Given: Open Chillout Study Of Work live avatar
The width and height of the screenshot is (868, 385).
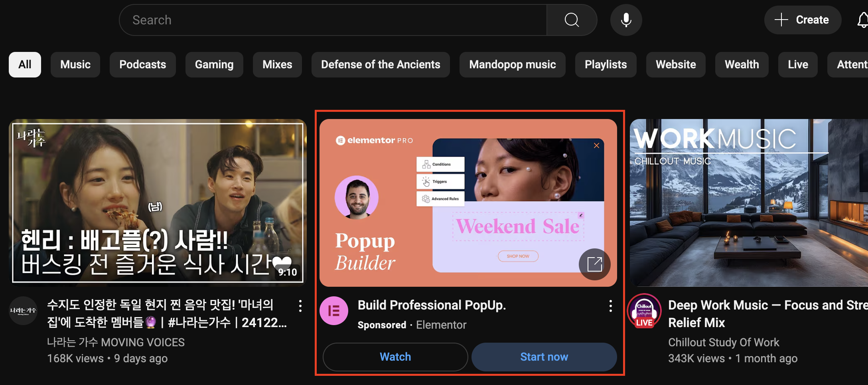Looking at the screenshot, I should point(644,311).
